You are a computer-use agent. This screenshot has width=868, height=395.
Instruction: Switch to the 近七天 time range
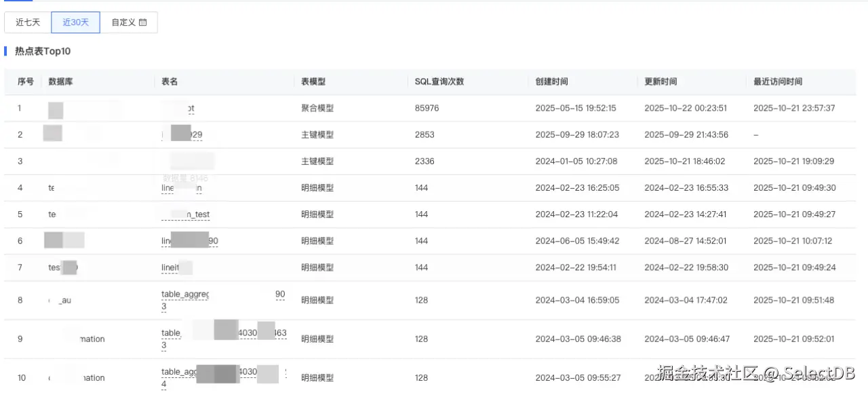pos(28,22)
